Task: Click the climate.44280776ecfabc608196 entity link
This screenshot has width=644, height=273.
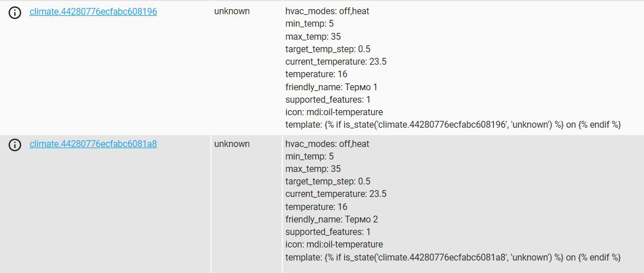Action: [x=94, y=11]
